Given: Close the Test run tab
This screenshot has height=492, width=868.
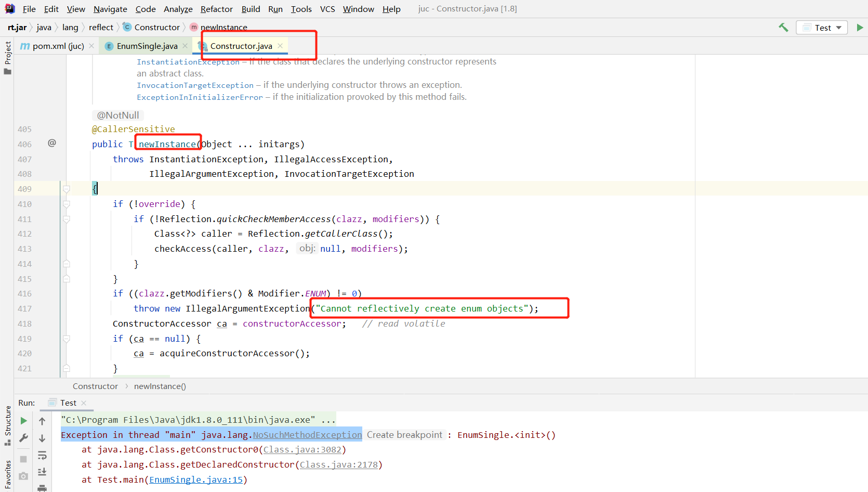Looking at the screenshot, I should coord(84,403).
